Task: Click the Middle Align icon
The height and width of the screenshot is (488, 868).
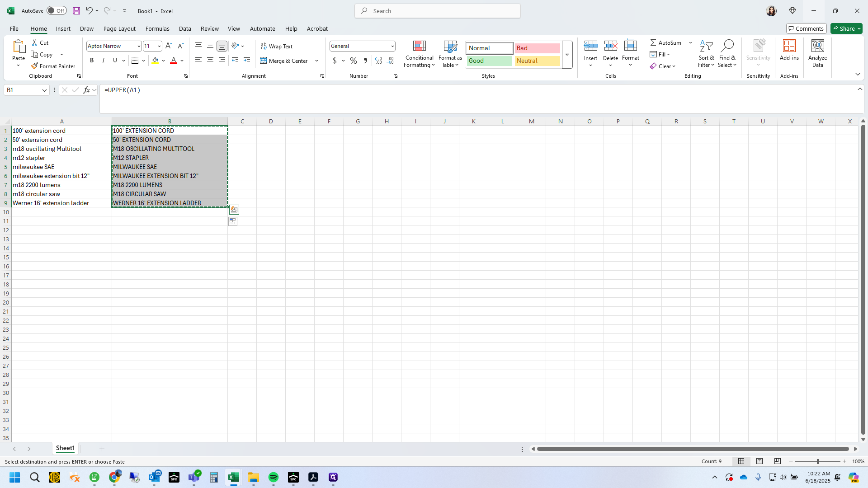Action: 210,46
